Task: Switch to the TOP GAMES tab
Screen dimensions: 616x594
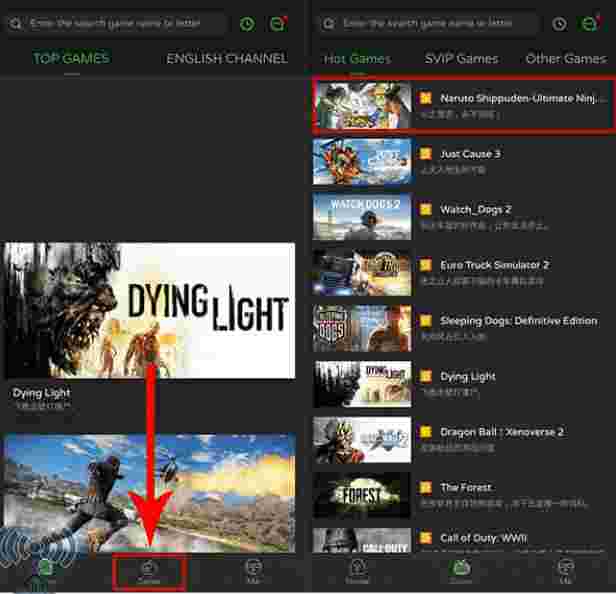Action: pyautogui.click(x=71, y=59)
